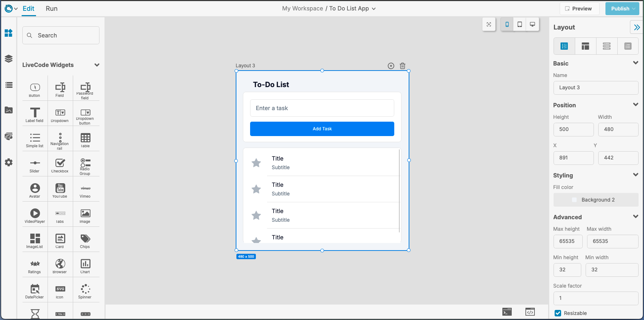Switch to the Edit tab

pyautogui.click(x=28, y=9)
